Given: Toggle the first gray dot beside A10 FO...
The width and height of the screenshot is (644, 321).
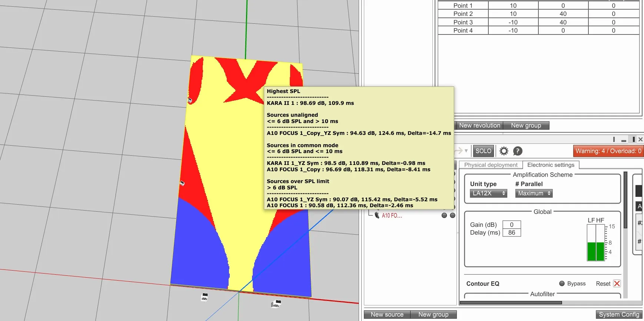Looking at the screenshot, I should point(444,215).
